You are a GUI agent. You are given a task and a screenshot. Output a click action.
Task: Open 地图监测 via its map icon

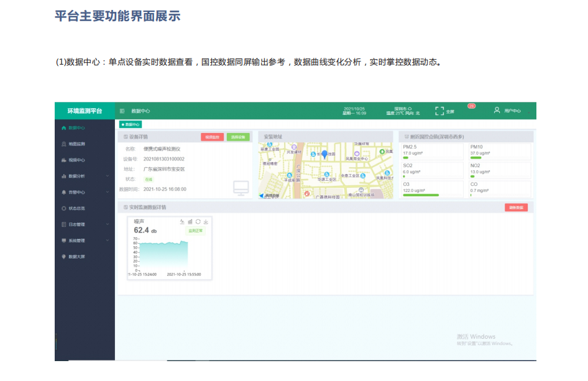pyautogui.click(x=64, y=144)
